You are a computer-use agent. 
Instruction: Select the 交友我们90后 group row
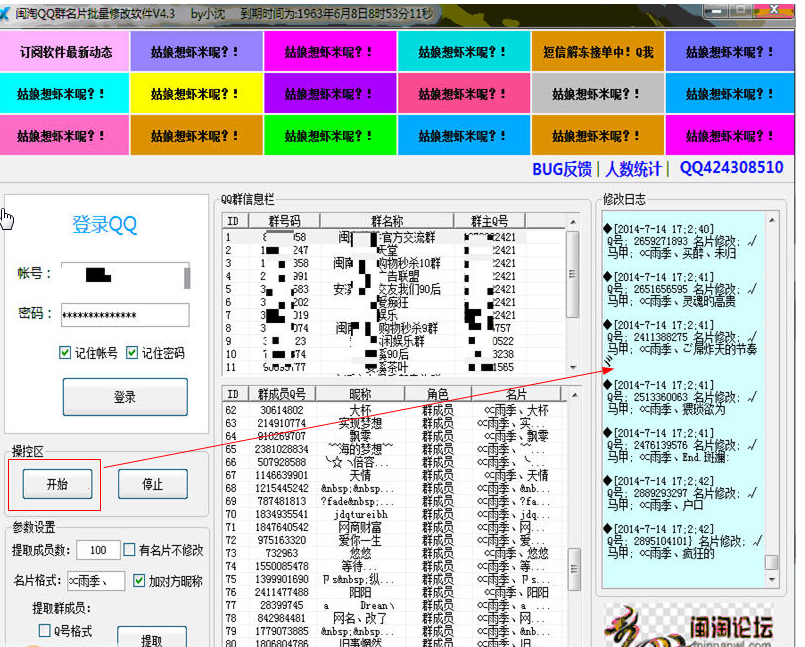(395, 289)
